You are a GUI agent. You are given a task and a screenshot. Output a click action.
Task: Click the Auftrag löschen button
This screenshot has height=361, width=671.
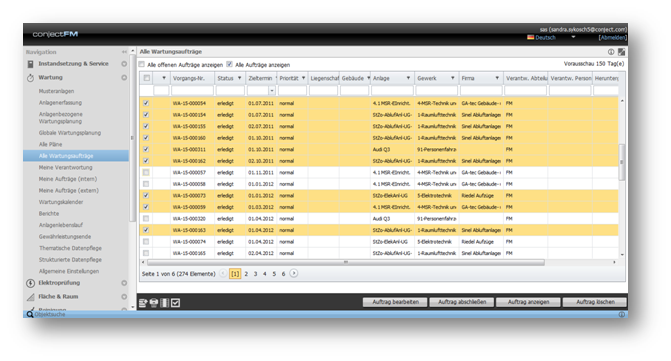[595, 302]
